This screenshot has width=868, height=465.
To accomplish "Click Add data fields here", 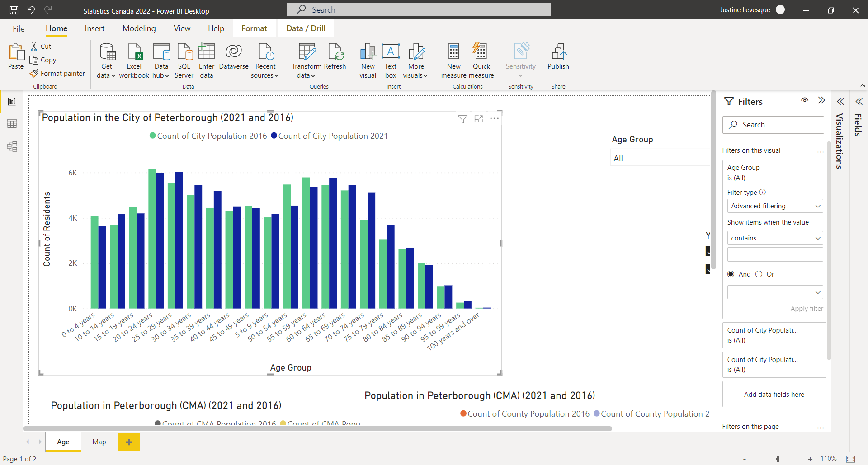I will click(774, 395).
